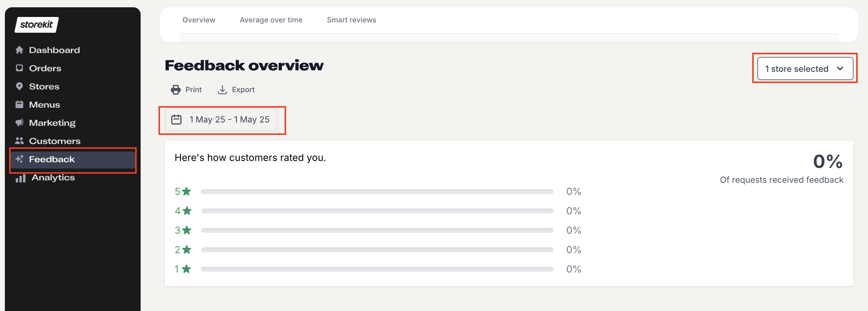Click the Marketing megaphone icon
Viewport: 868px width, 311px height.
[19, 123]
